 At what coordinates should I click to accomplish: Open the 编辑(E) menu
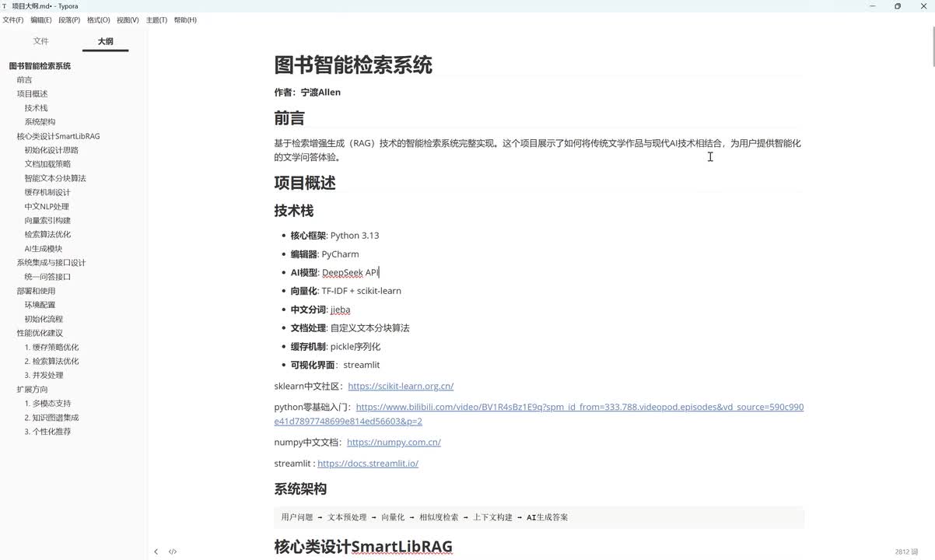tap(41, 20)
